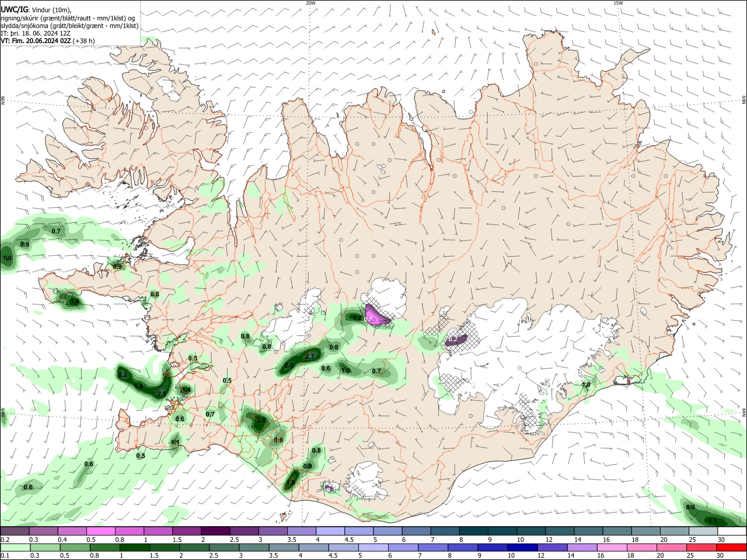Click the darkest purple swatch in the upper legend row
Screen dimensions: 747x560
(215, 531)
